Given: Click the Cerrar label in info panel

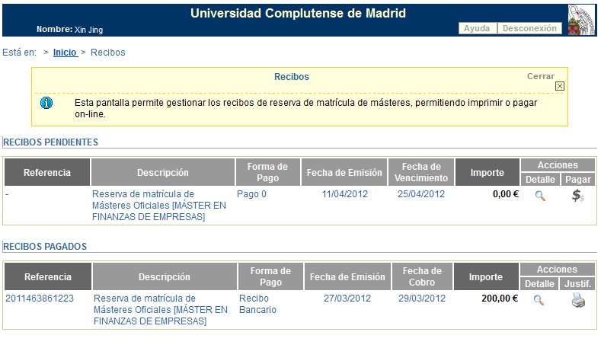Looking at the screenshot, I should click(541, 76).
